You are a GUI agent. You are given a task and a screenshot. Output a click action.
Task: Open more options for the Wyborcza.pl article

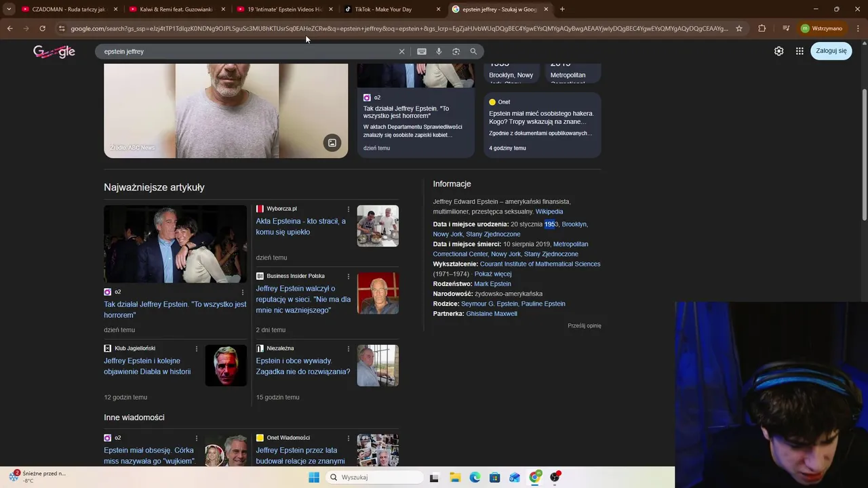[349, 209]
